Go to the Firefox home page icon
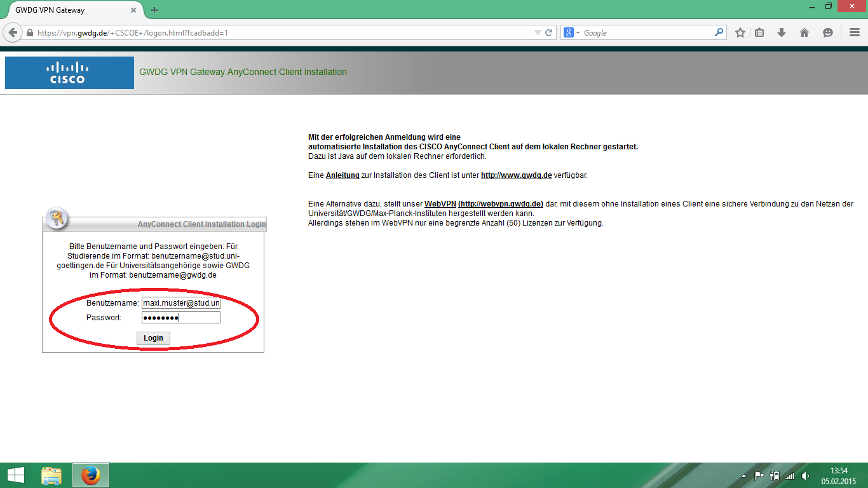 click(804, 32)
